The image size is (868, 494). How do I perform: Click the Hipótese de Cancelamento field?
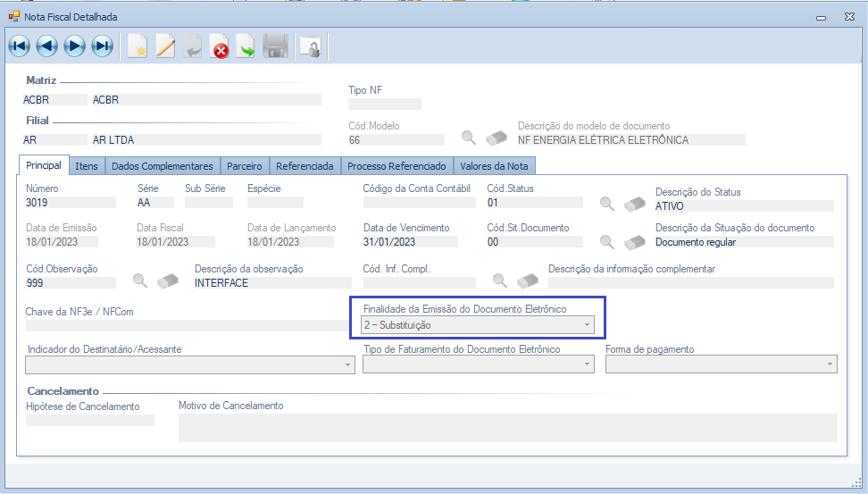tap(89, 421)
